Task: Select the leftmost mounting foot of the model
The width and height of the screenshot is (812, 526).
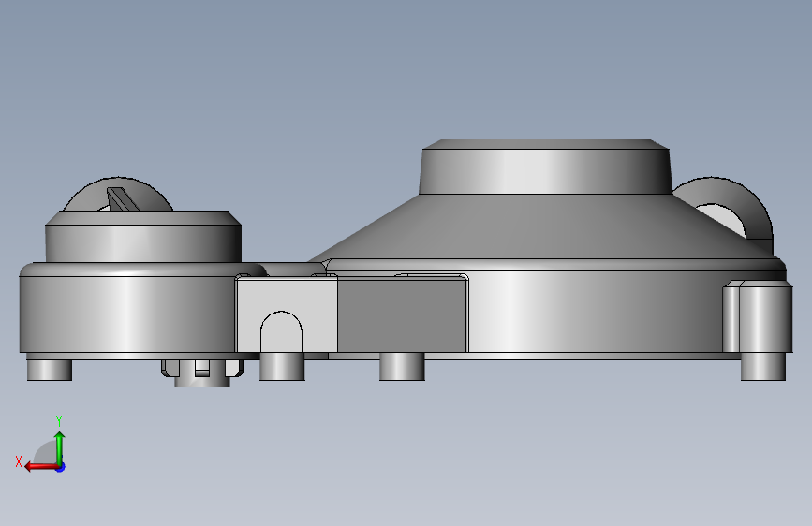Action: [x=50, y=370]
